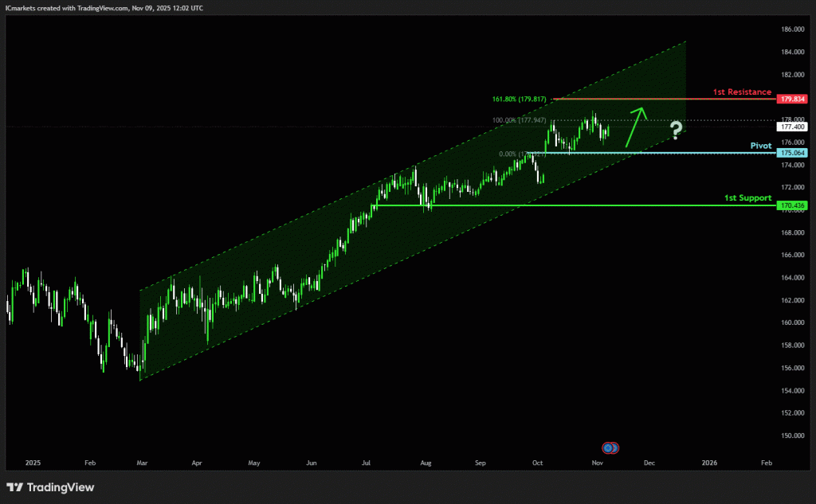Click the question mark annotation

pyautogui.click(x=676, y=130)
